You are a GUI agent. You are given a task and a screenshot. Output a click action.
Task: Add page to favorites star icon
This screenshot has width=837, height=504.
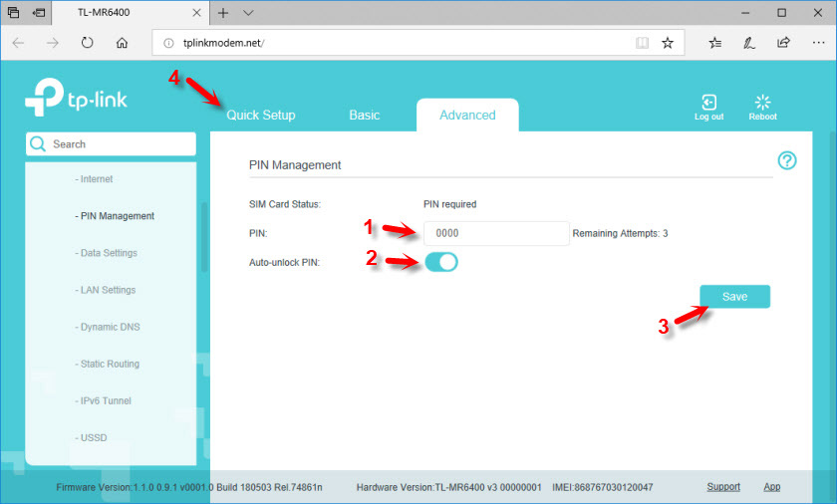[x=668, y=43]
